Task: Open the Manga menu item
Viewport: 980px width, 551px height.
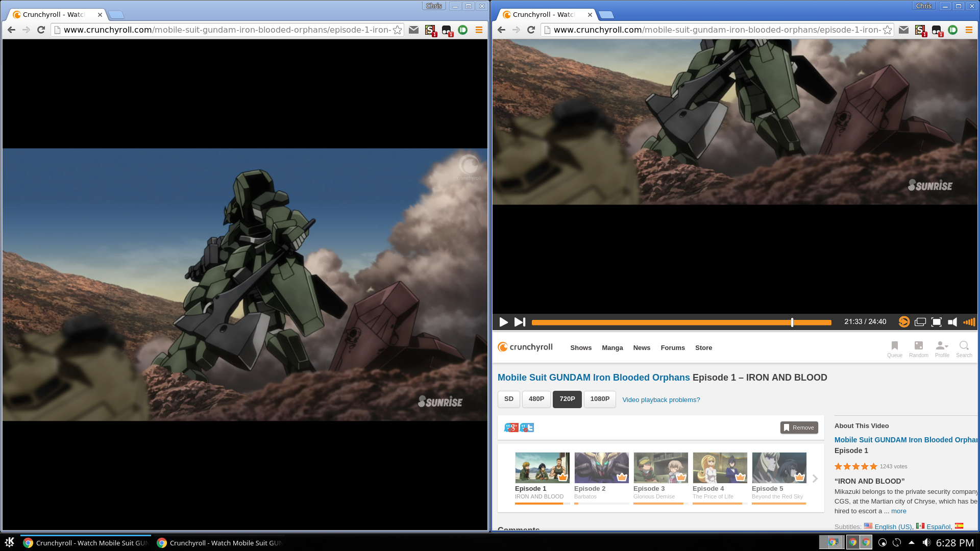Action: click(612, 348)
